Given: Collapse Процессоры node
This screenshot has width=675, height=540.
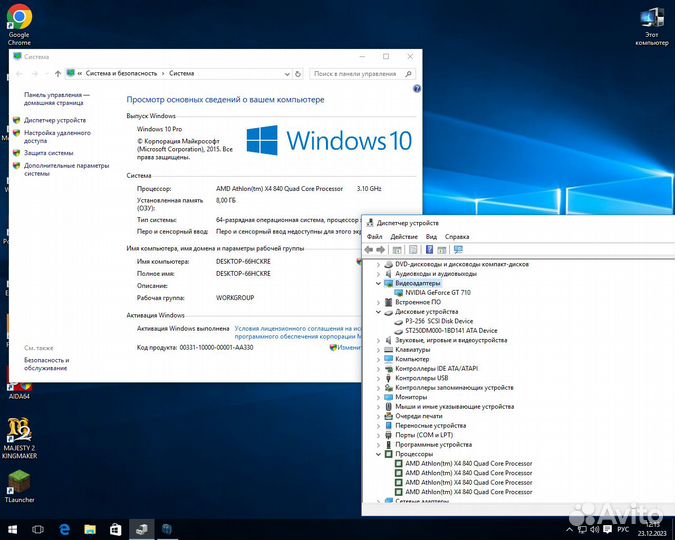Looking at the screenshot, I should pos(378,454).
